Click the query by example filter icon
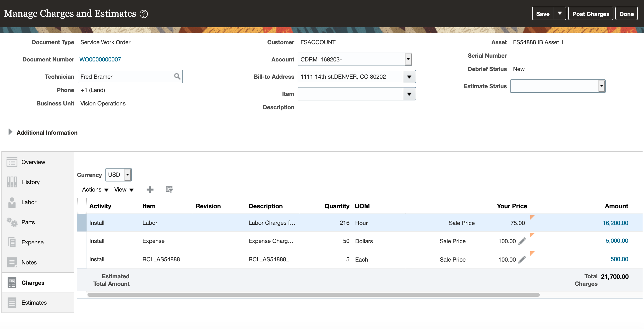 169,190
